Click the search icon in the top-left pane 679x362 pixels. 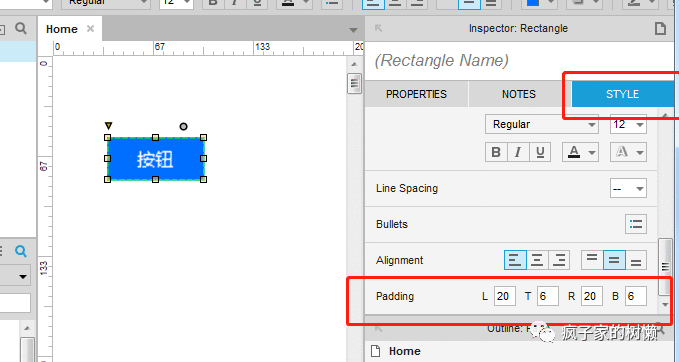(x=21, y=29)
